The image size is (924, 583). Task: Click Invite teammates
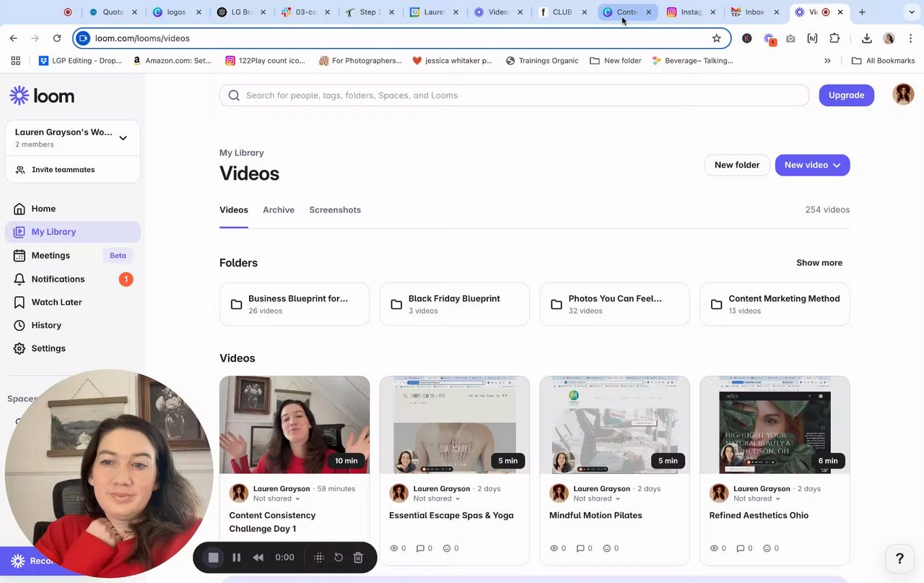[72, 170]
